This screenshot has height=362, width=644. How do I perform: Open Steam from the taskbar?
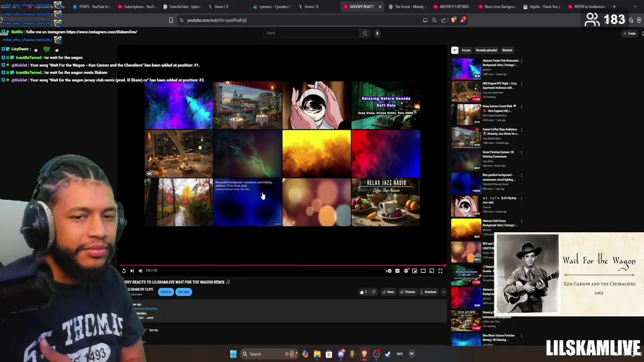(388, 354)
